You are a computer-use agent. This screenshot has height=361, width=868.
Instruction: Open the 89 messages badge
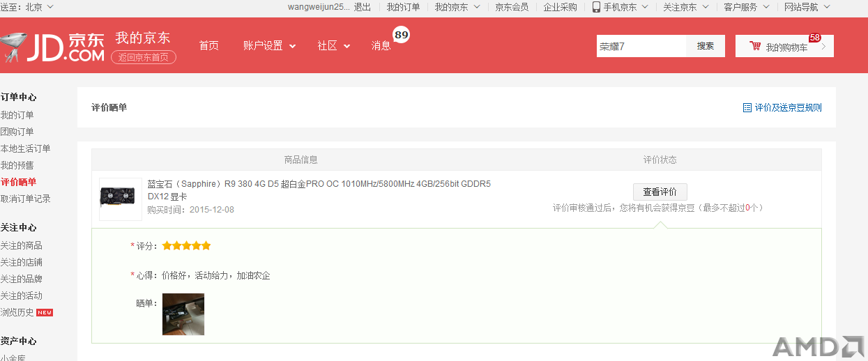click(401, 34)
